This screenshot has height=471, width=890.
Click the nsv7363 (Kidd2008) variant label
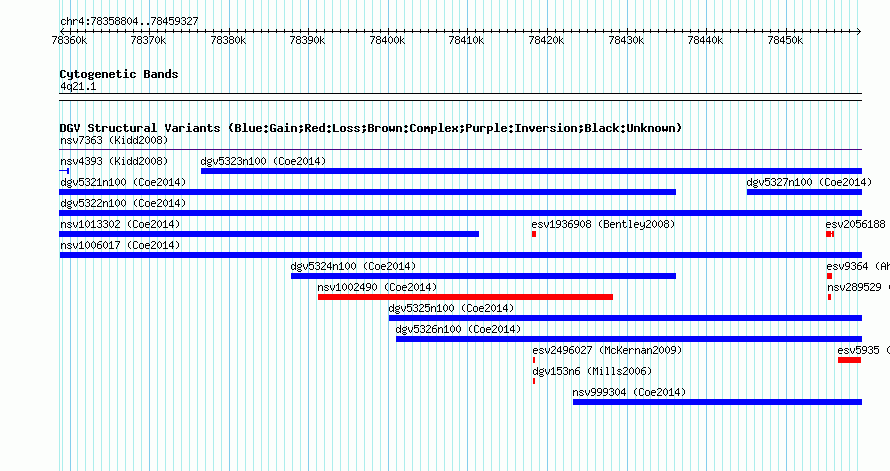pyautogui.click(x=114, y=140)
